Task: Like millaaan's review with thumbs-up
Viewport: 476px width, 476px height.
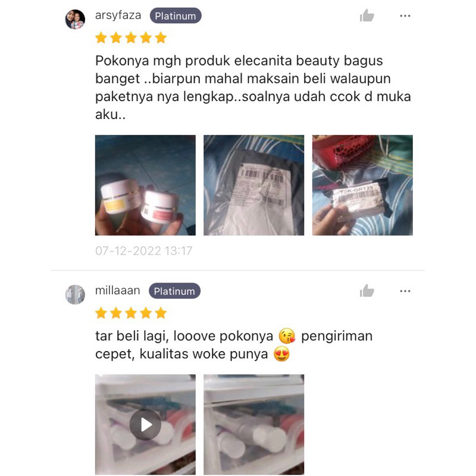Action: [x=367, y=291]
